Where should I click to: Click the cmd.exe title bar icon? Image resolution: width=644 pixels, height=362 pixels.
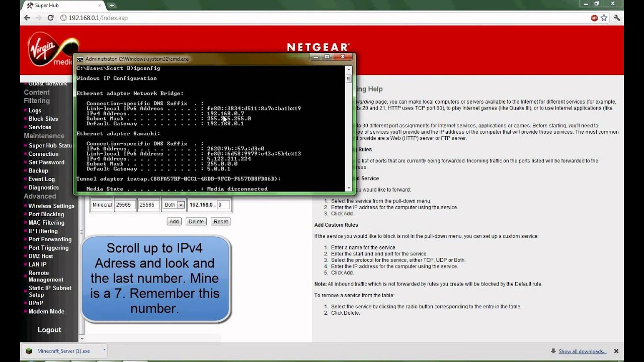[x=79, y=59]
